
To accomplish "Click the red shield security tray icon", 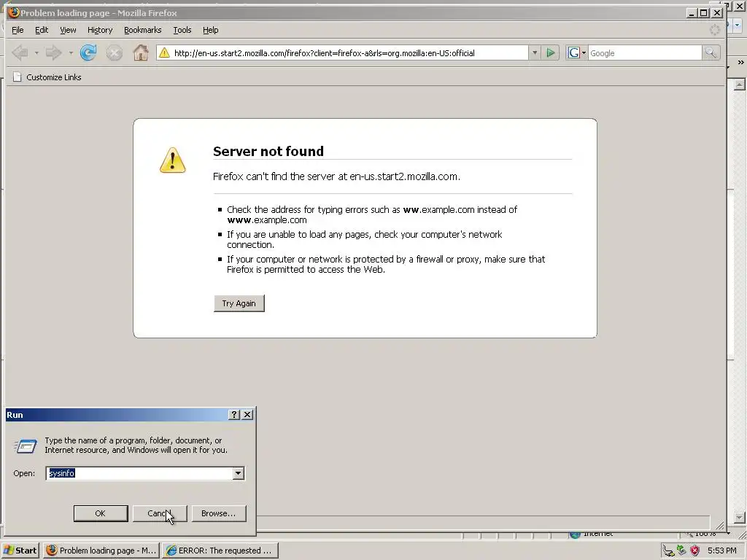I will point(695,551).
